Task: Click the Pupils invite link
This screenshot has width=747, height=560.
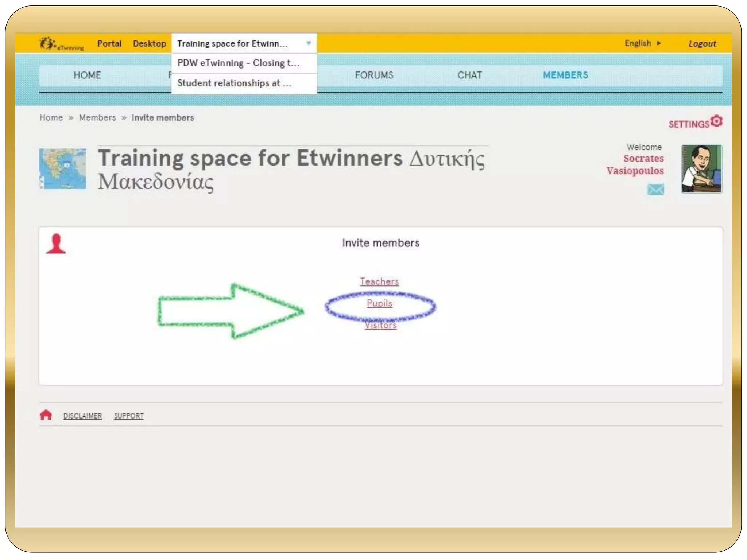Action: point(379,303)
